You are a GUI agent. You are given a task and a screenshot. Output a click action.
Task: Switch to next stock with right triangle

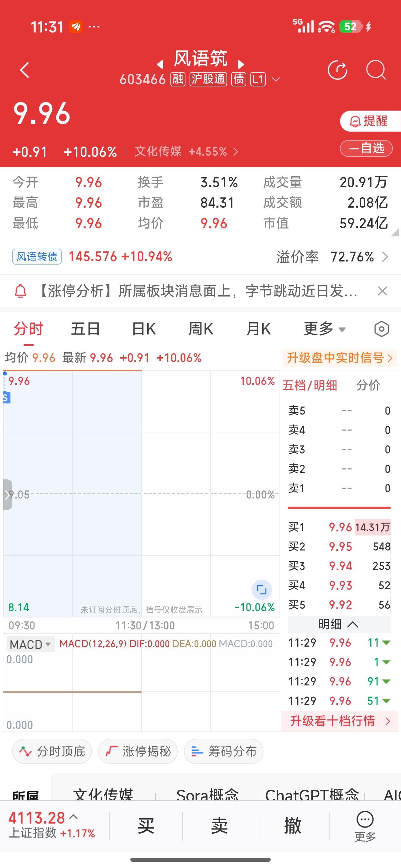point(241,64)
